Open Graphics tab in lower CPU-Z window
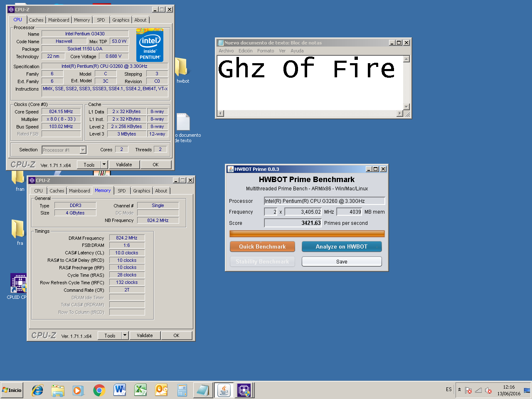Screen dimensions: 532x399 pos(142,191)
